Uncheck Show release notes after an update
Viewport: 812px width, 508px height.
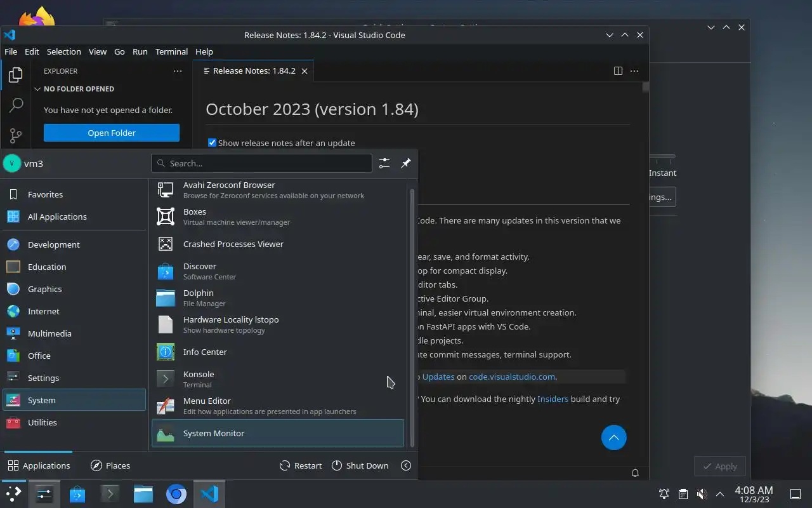point(212,143)
